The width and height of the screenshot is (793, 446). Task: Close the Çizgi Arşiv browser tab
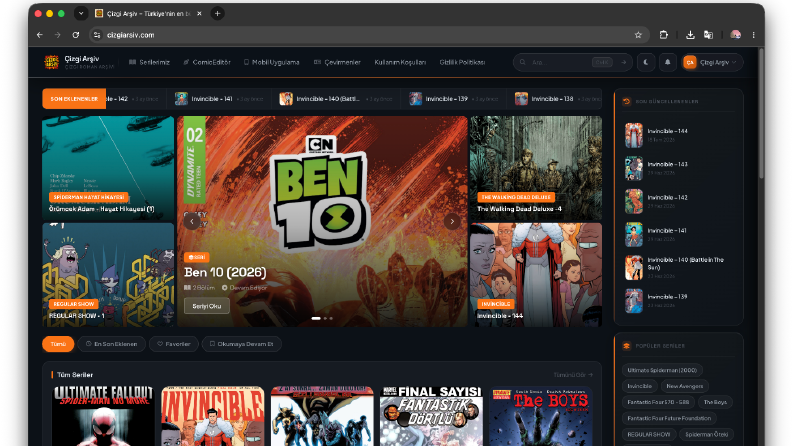pyautogui.click(x=199, y=14)
